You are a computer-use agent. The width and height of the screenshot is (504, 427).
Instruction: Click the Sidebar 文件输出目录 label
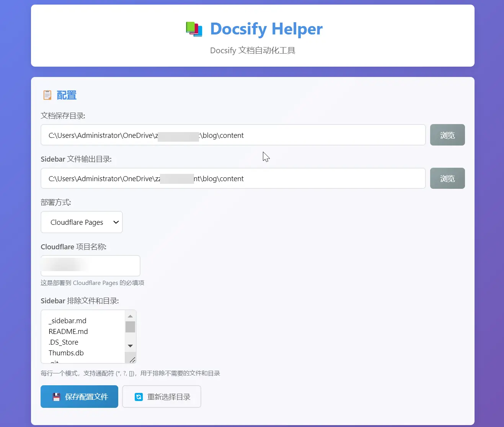(x=76, y=159)
